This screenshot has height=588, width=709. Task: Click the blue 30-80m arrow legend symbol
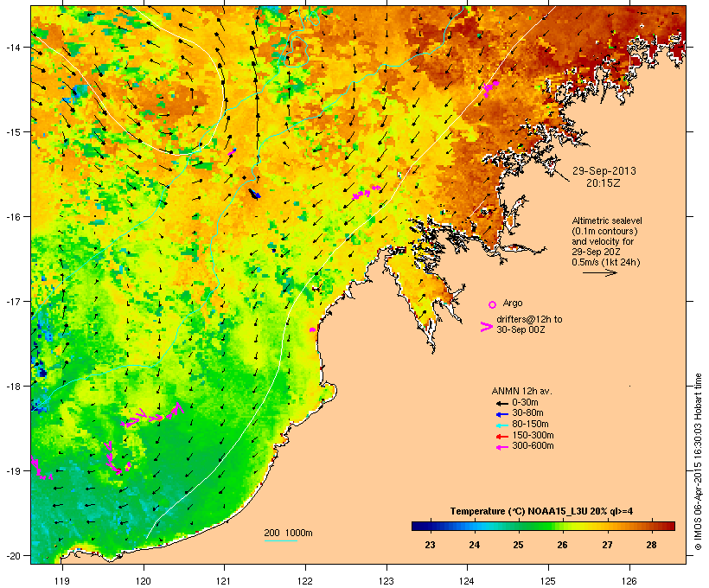(501, 414)
